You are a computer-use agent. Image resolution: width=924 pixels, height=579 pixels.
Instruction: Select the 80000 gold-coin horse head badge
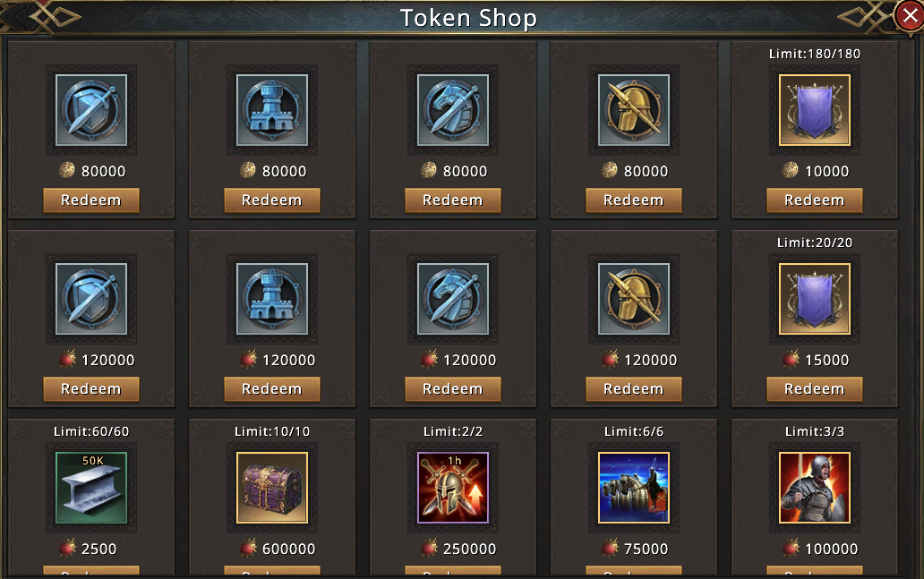point(453,110)
